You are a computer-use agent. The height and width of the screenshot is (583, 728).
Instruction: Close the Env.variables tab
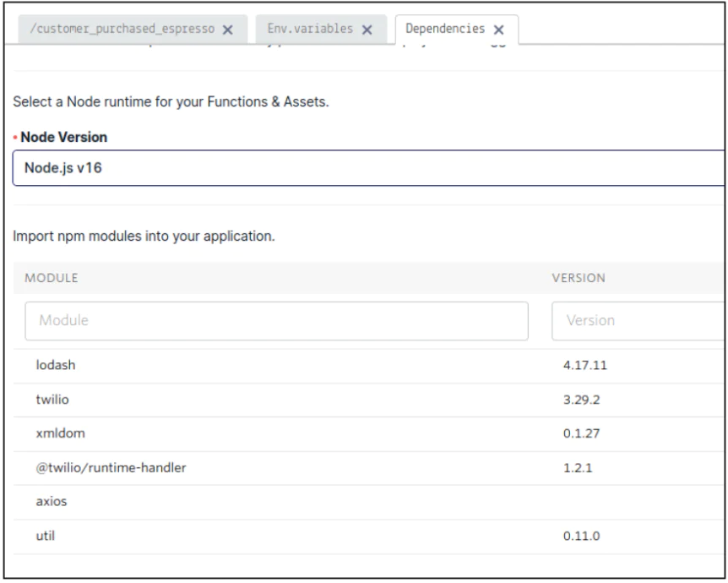click(x=367, y=30)
